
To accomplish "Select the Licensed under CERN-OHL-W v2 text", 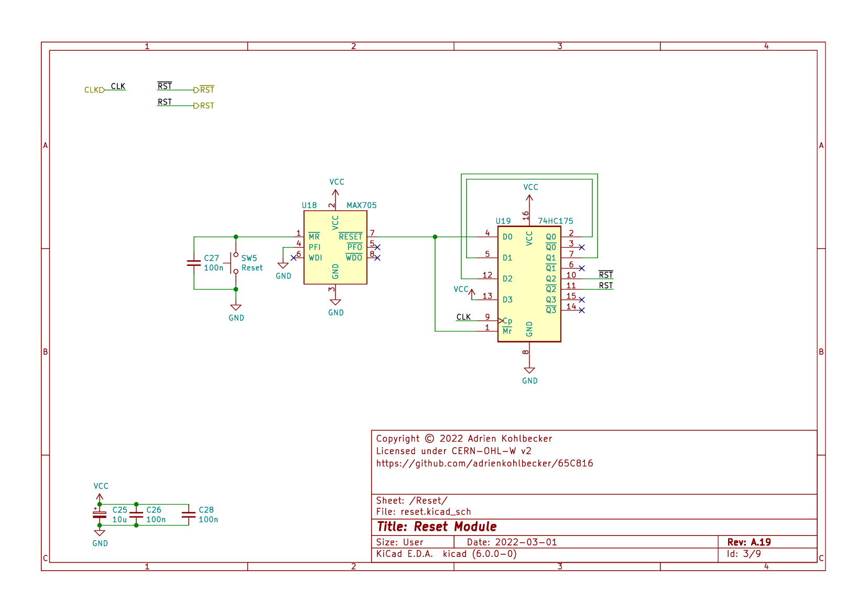I will (x=453, y=451).
